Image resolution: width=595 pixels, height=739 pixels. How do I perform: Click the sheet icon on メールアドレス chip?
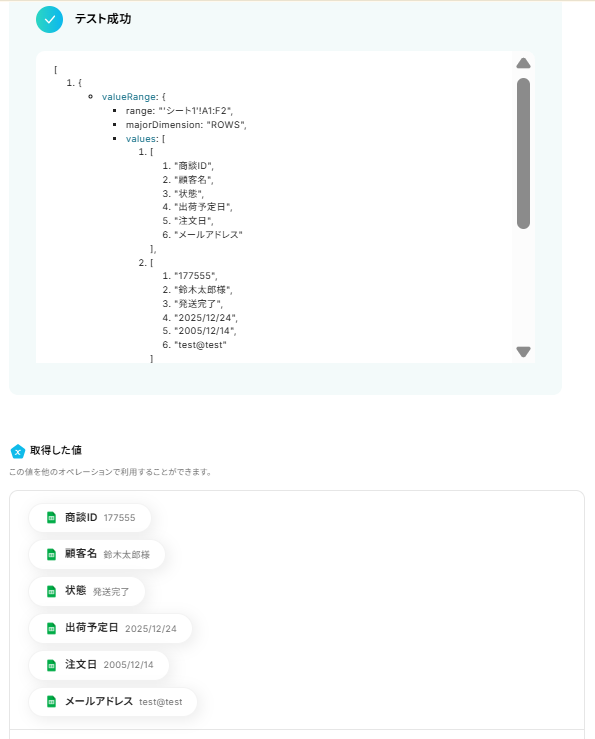point(51,702)
